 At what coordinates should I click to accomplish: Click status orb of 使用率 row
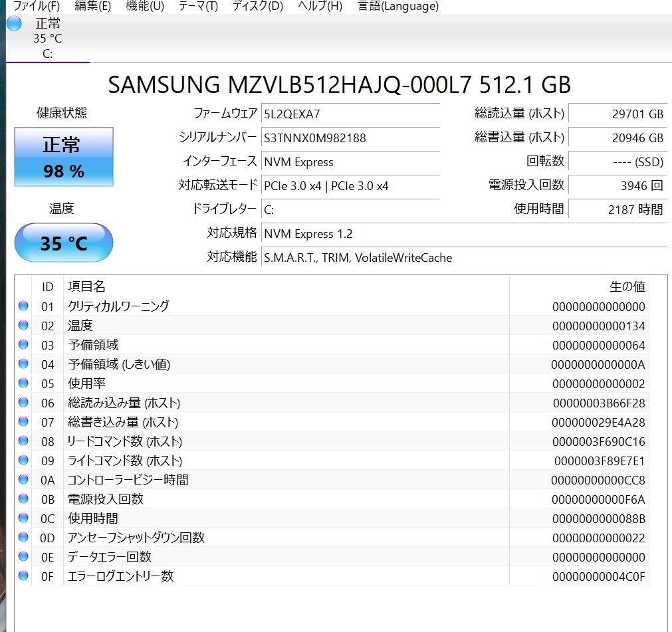[x=23, y=383]
